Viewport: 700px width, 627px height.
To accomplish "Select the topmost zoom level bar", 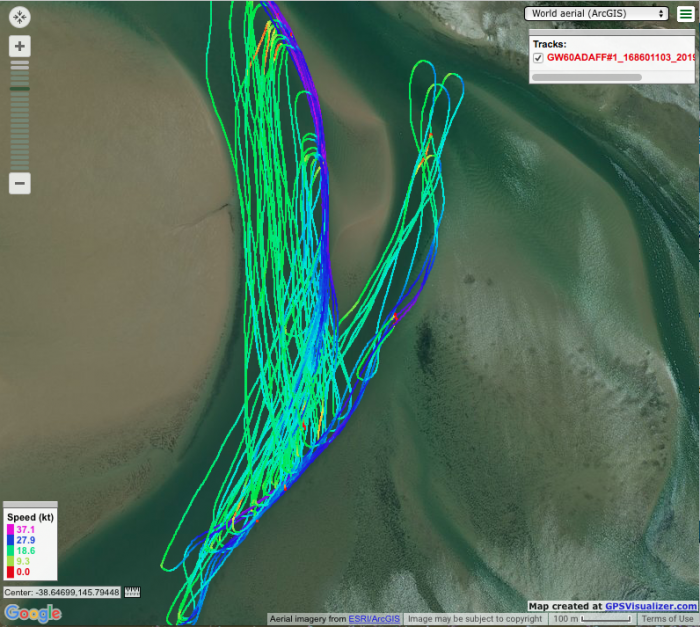I will coord(20,64).
